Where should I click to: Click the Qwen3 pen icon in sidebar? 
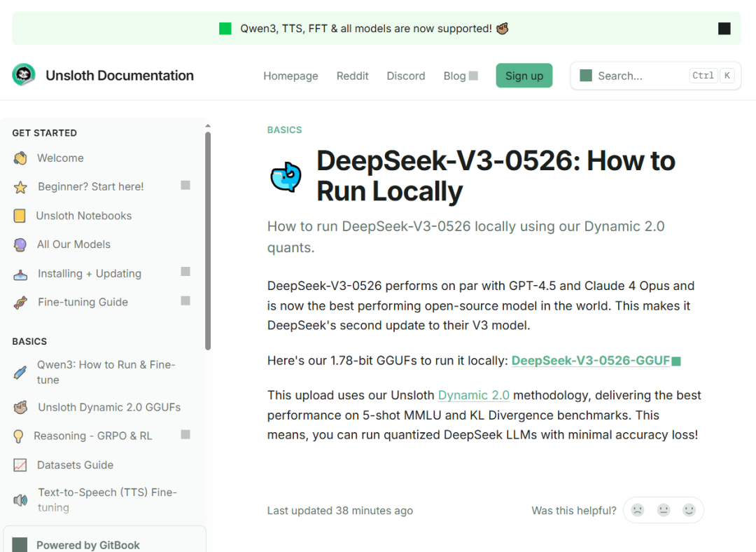coord(20,372)
